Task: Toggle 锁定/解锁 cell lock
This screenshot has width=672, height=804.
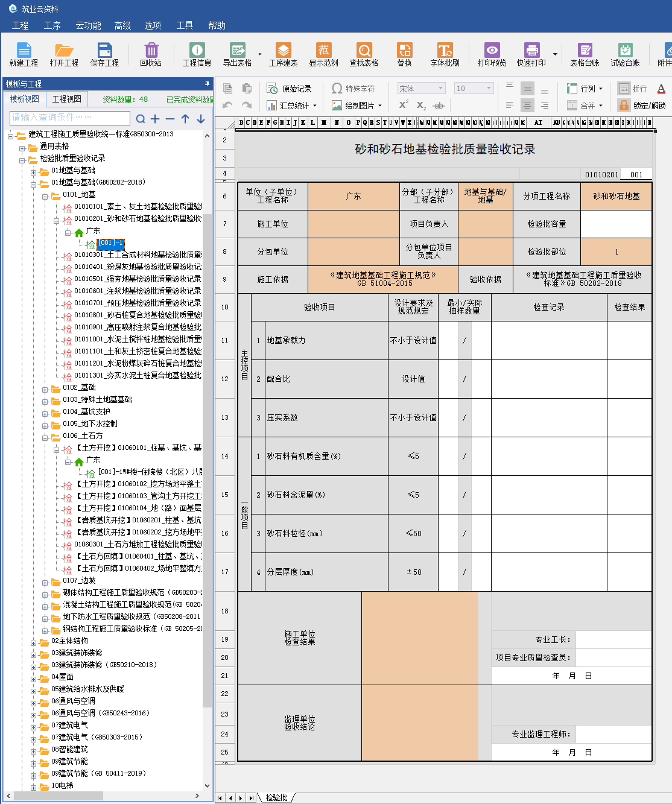Action: tap(642, 106)
